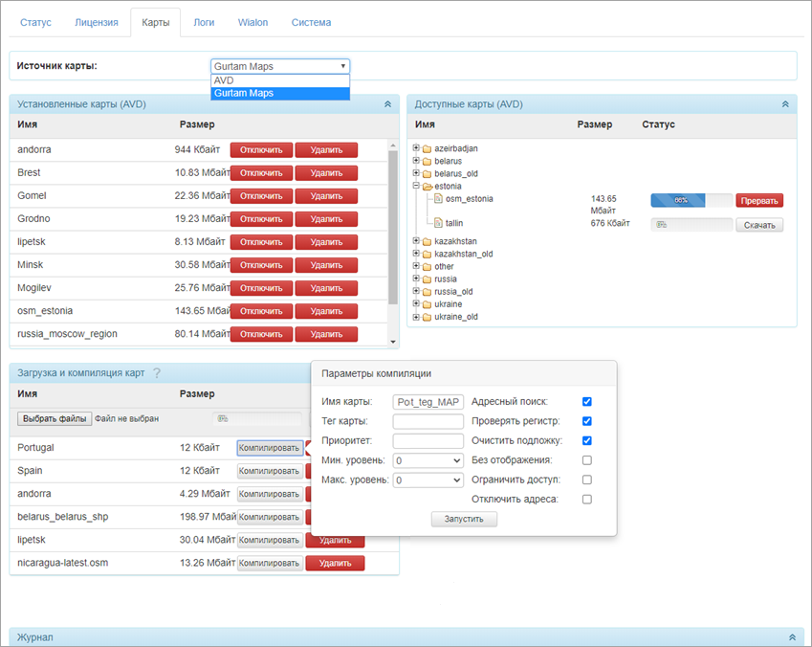This screenshot has height=647, width=812.
Task: Click the ukraine folder icon
Action: pos(427,304)
